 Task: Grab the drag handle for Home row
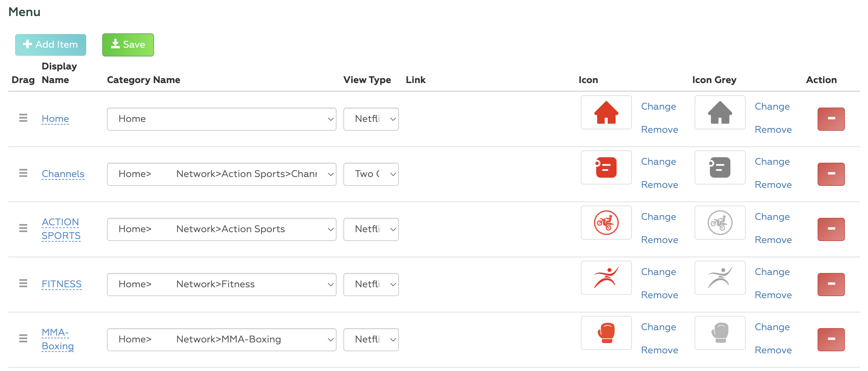coord(23,118)
